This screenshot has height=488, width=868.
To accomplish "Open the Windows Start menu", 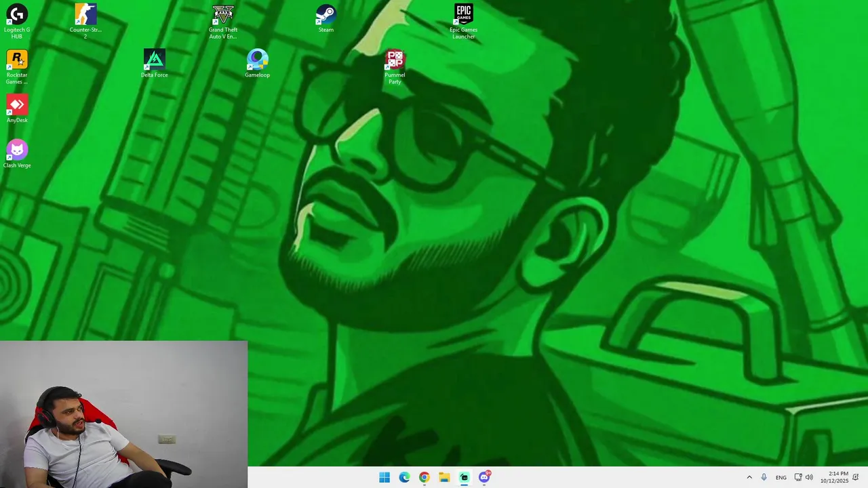I will [384, 477].
